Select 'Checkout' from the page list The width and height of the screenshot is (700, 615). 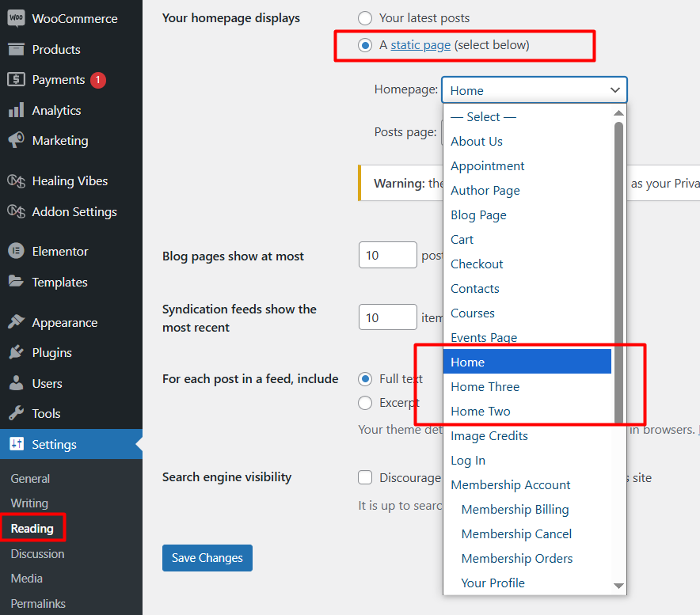click(527, 264)
